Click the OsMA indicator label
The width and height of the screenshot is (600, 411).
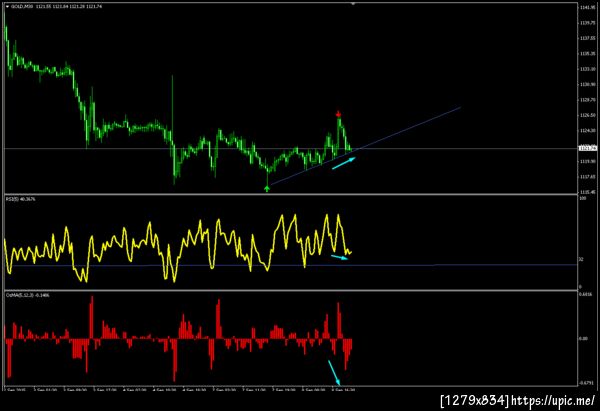[27, 295]
